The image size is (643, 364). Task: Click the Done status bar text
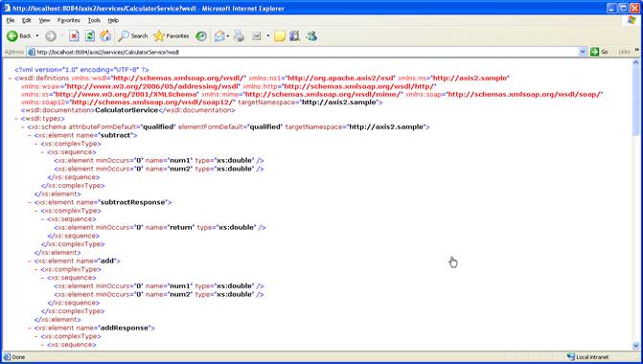(x=18, y=357)
